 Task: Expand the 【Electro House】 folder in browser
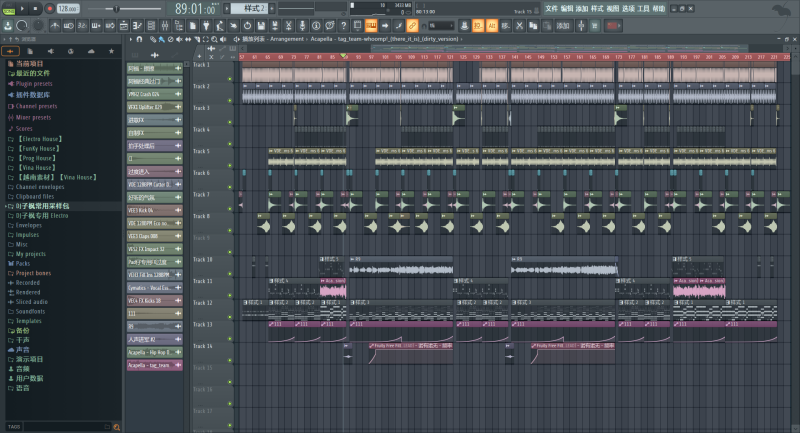(43, 138)
